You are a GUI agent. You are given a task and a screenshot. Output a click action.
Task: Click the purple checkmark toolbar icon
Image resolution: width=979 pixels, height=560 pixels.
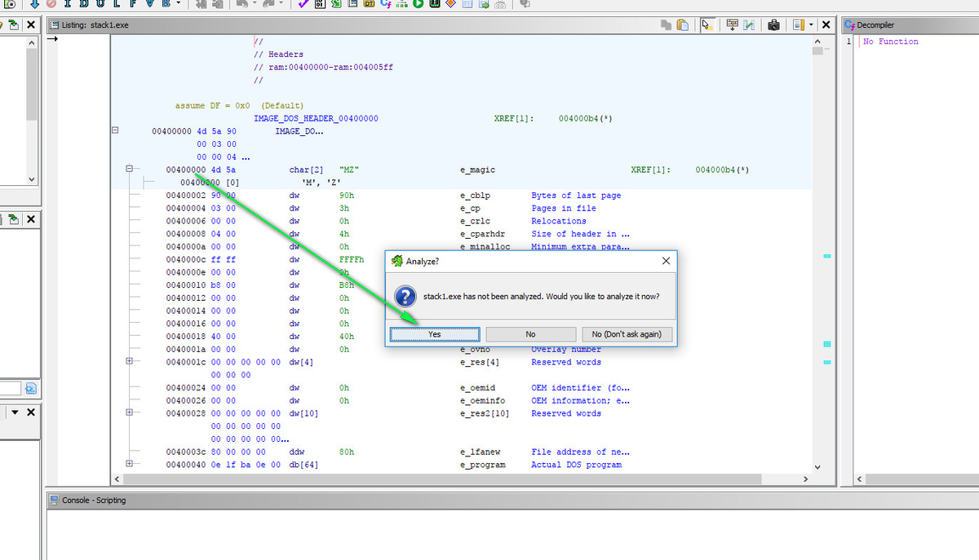[x=303, y=5]
